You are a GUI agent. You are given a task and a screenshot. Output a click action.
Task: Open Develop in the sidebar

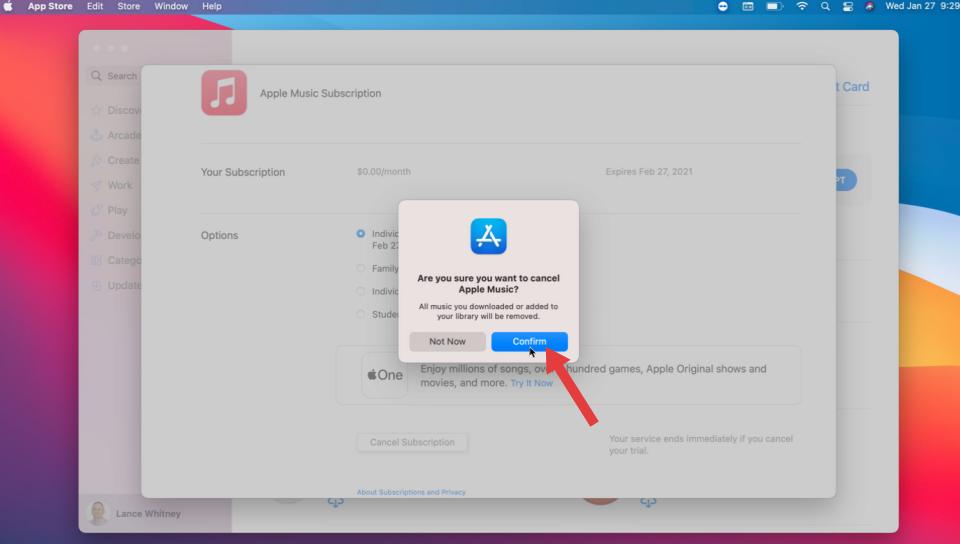(x=116, y=236)
